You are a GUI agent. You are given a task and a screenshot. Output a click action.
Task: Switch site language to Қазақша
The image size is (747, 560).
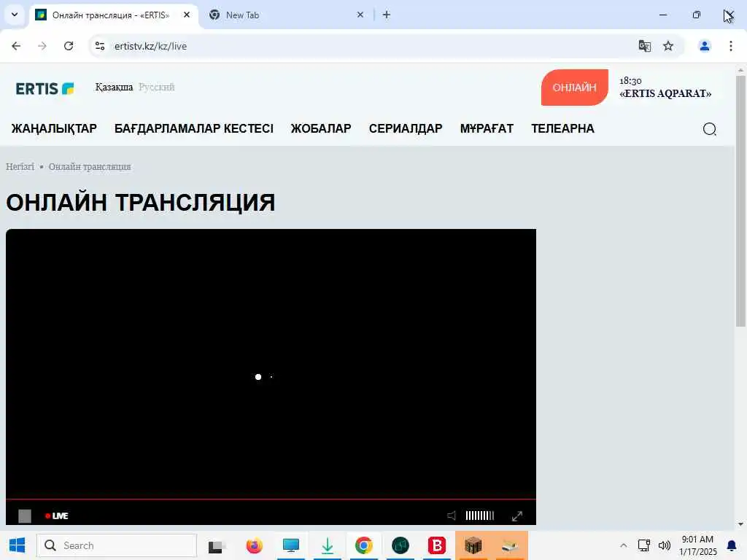point(114,87)
